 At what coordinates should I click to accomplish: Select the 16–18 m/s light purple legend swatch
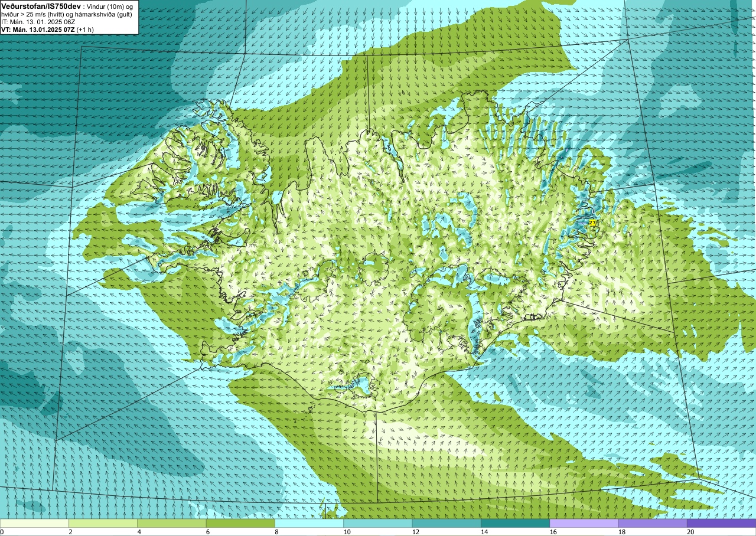tap(584, 523)
